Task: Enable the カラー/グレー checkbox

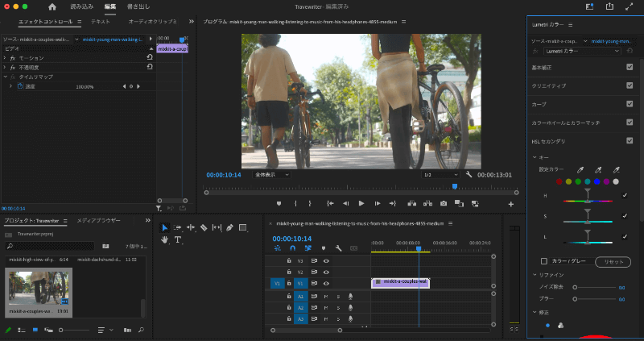Action: 544,261
